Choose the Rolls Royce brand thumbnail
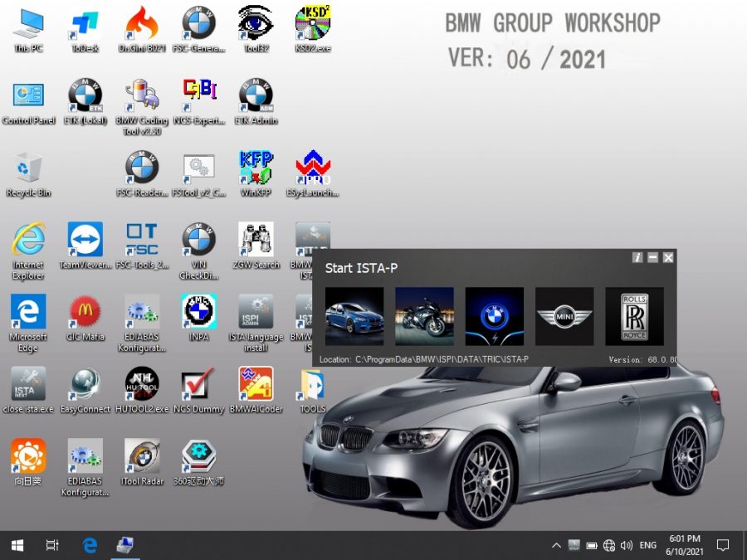This screenshot has width=747, height=560. coord(634,316)
